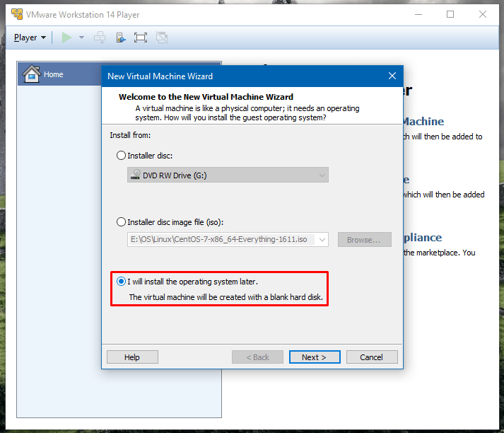Open the Player menu
The width and height of the screenshot is (504, 433).
tap(30, 37)
